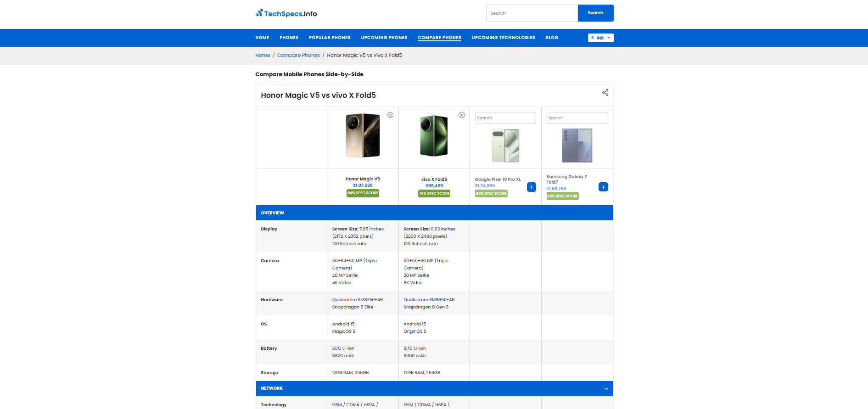Select Compare Phones menu item

(x=439, y=38)
